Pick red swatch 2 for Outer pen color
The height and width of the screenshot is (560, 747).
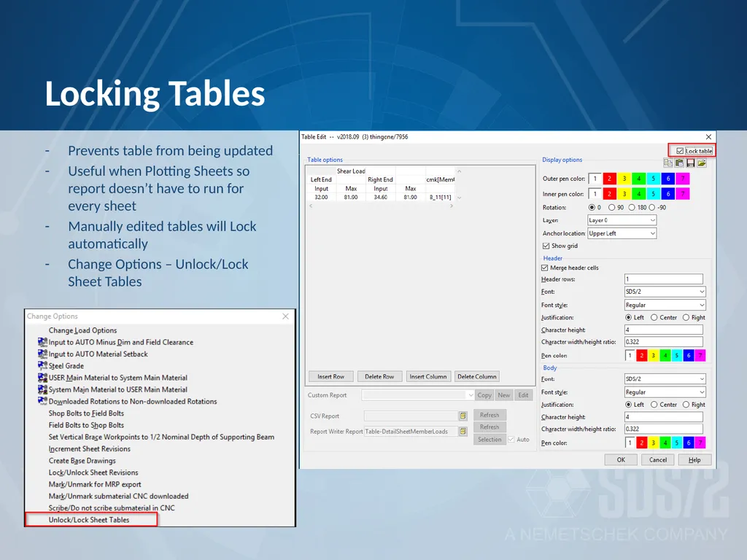click(x=610, y=179)
